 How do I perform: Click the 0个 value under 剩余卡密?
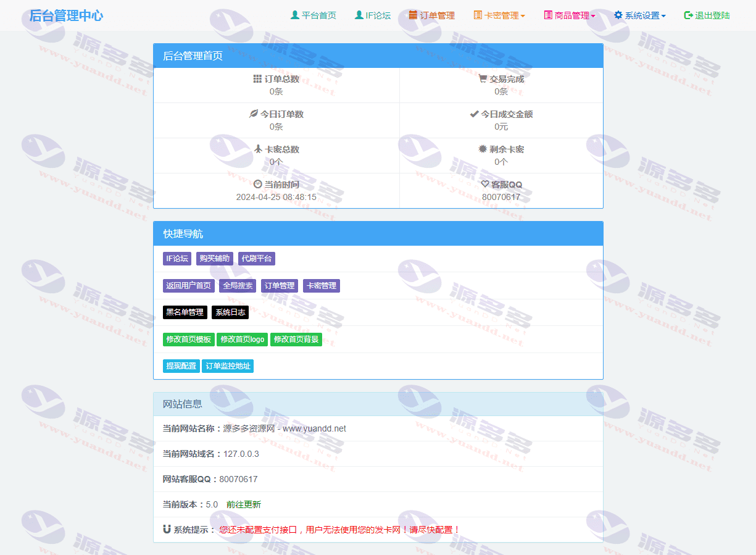pyautogui.click(x=501, y=162)
